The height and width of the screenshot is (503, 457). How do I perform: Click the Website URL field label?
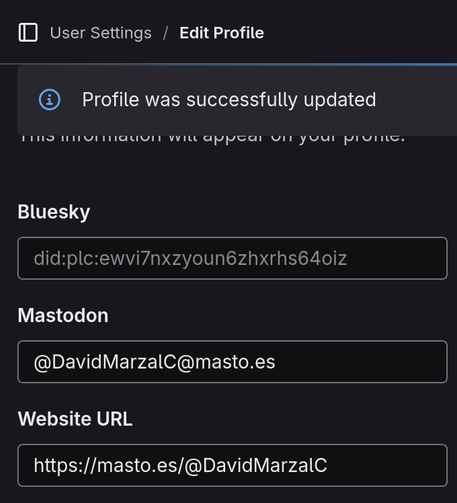click(75, 419)
